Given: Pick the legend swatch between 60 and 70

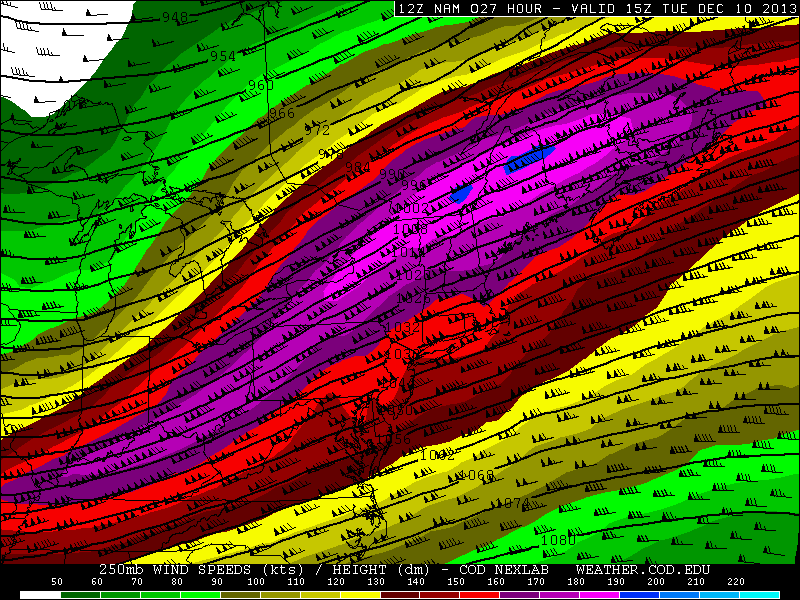Looking at the screenshot, I should point(119,594).
